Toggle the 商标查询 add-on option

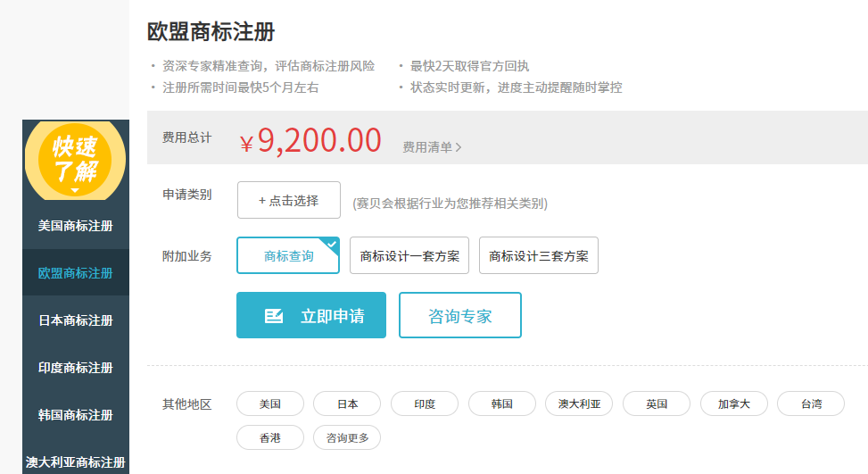click(288, 255)
